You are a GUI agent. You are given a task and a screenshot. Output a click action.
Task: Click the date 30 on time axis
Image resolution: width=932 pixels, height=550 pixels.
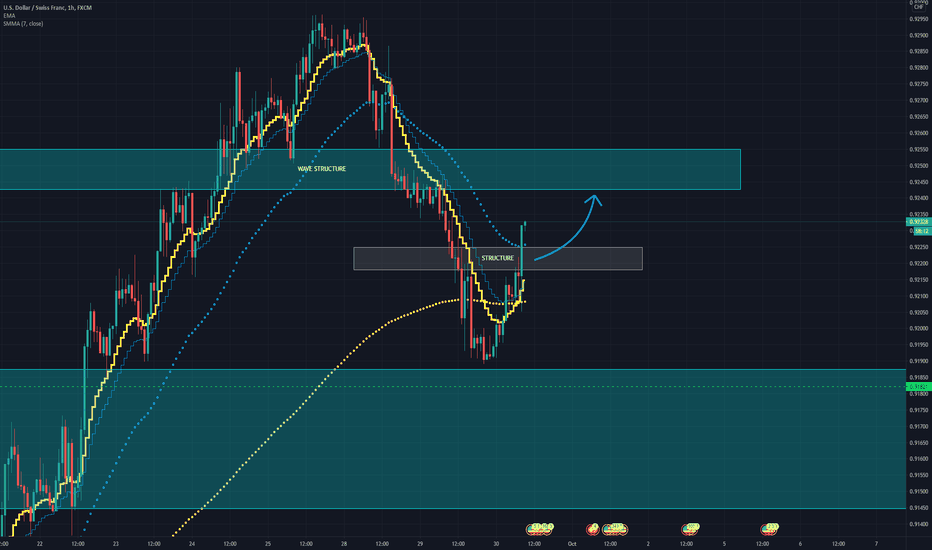pyautogui.click(x=496, y=543)
